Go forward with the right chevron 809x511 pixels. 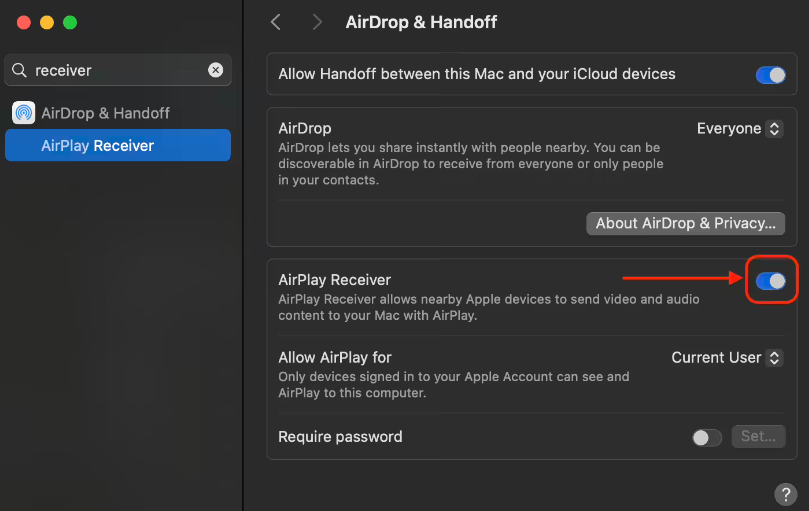[317, 22]
